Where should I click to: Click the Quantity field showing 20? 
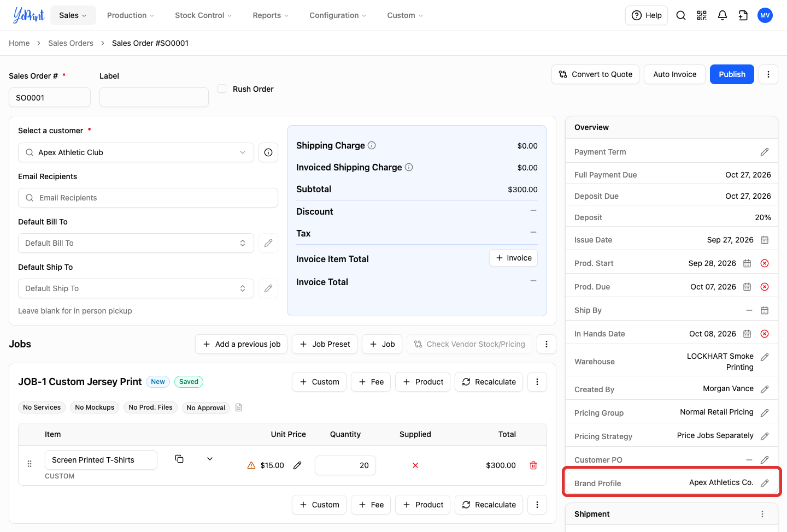[345, 465]
